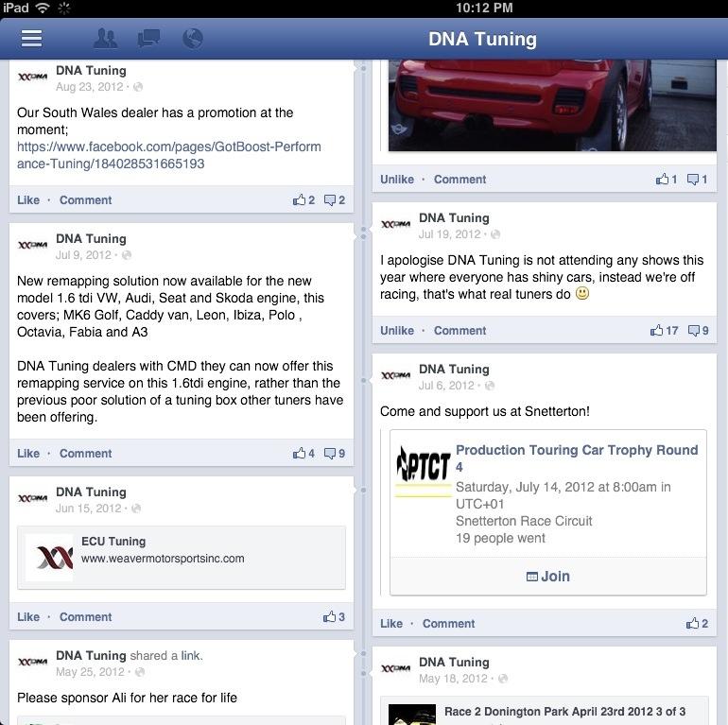Screen dimensions: 728x725
Task: Tap the comment count on Jul 9 post
Action: (x=335, y=454)
